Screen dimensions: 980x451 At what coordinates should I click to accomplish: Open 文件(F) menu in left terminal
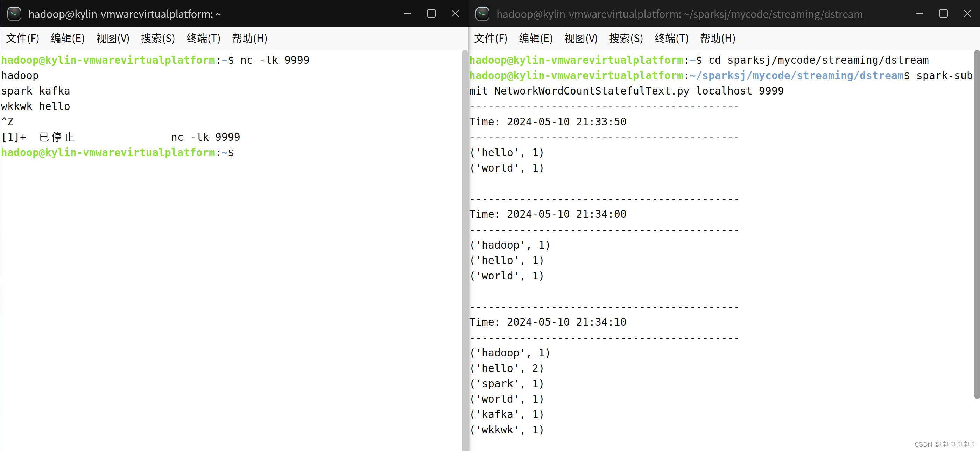[x=22, y=38]
